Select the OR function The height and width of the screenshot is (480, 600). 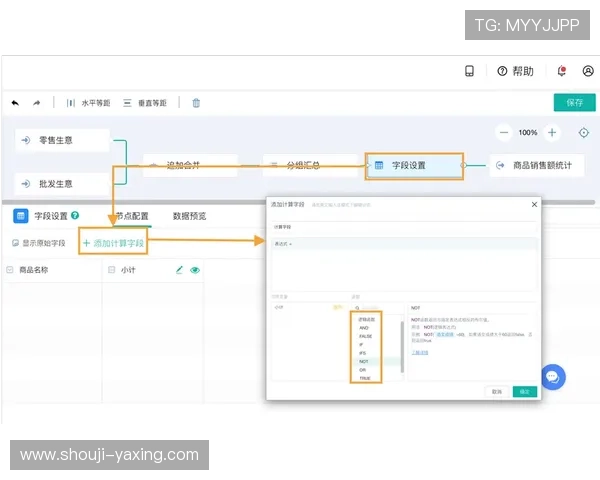click(x=362, y=370)
